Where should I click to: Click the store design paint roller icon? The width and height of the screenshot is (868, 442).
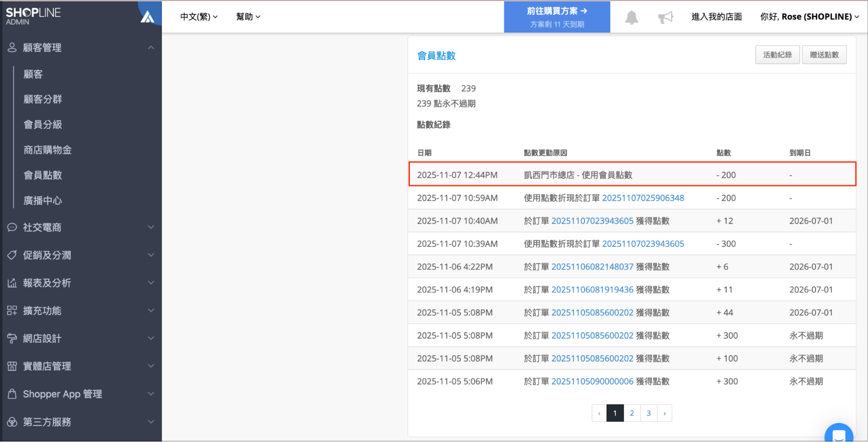(x=12, y=338)
